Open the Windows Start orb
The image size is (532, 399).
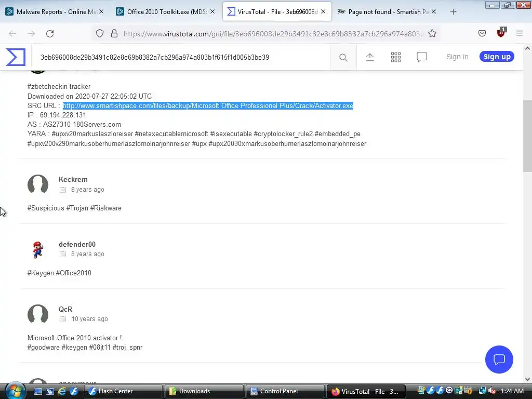[14, 391]
